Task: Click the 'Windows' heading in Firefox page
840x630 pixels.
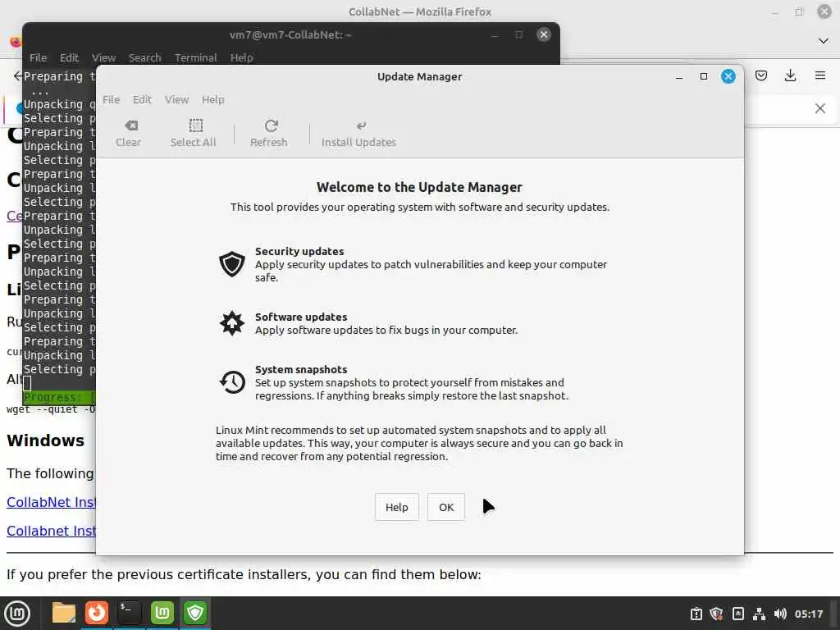Action: click(46, 441)
